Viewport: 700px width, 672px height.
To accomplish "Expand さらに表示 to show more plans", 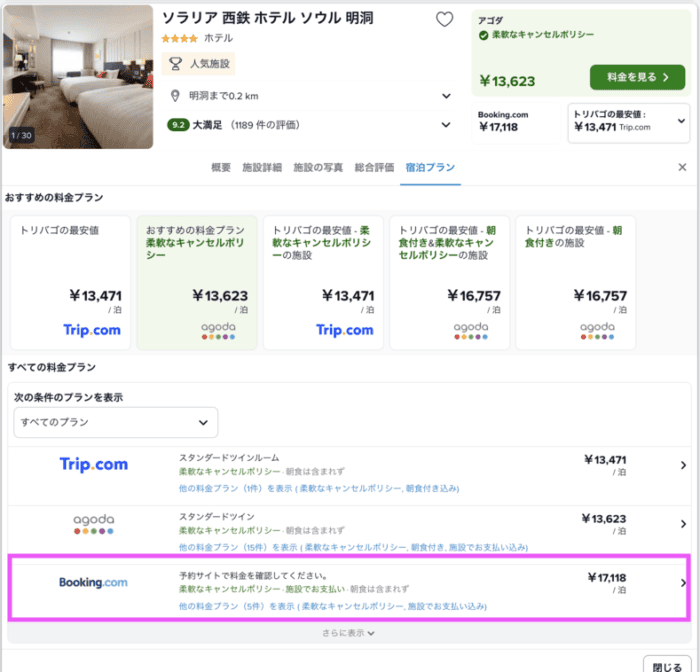I will 349,633.
